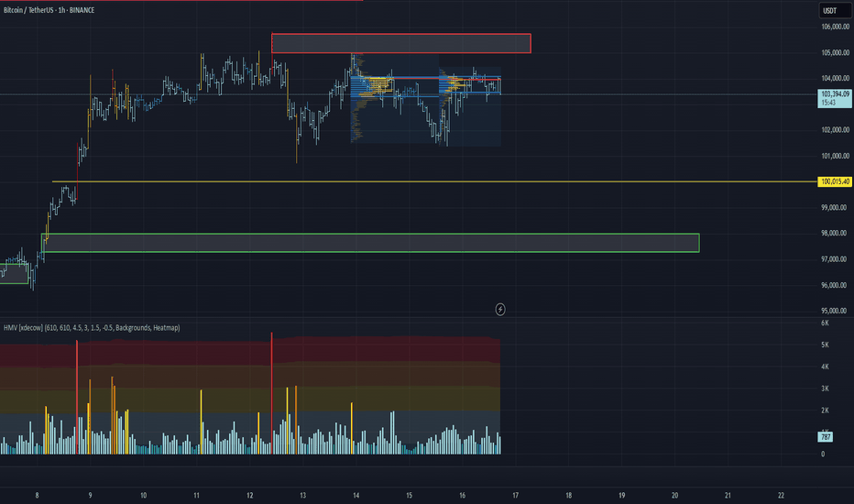Click the 98,000.00 price axis label
The width and height of the screenshot is (854, 504).
coord(834,233)
